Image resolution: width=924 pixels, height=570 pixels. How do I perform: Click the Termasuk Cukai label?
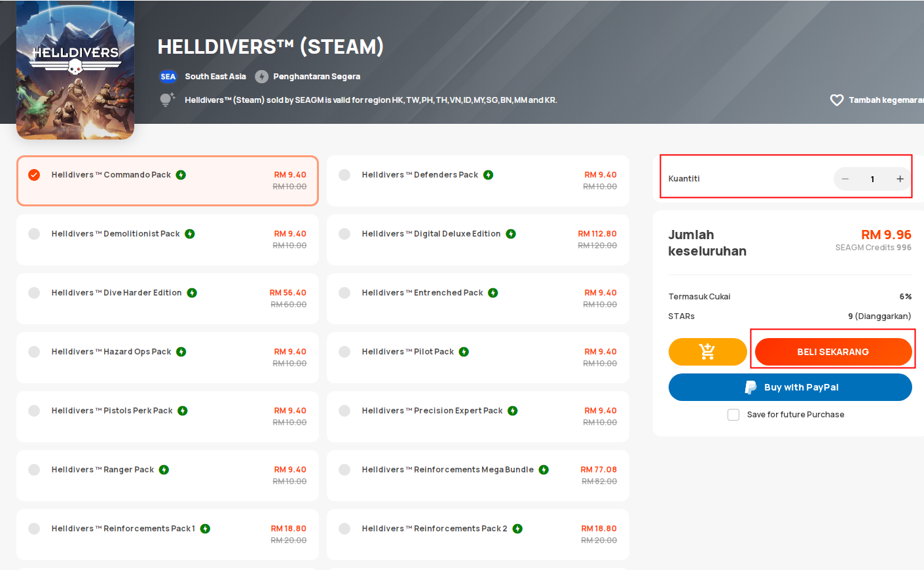click(x=699, y=297)
